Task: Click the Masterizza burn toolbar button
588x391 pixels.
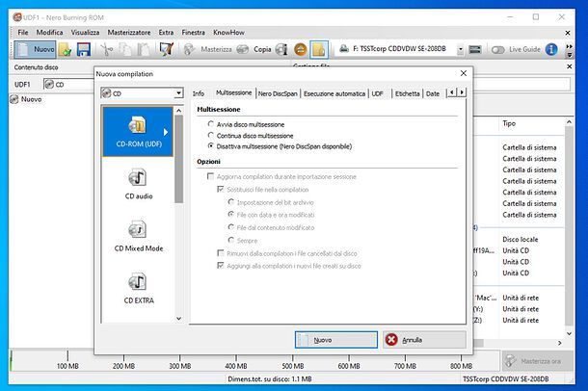Action: pyautogui.click(x=208, y=49)
